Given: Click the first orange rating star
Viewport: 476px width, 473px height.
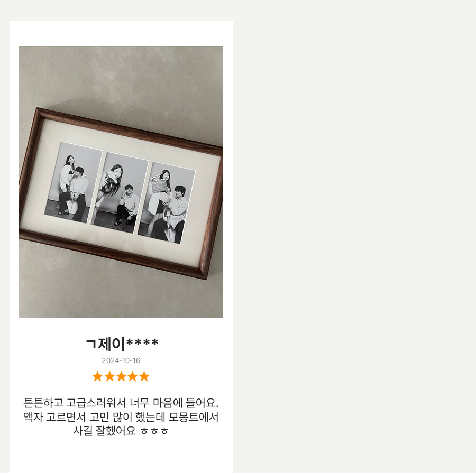Looking at the screenshot, I should click(x=98, y=376).
